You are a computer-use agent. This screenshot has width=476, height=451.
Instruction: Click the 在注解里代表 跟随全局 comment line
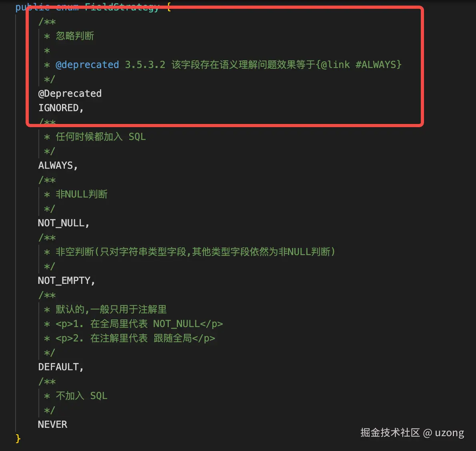pos(135,338)
